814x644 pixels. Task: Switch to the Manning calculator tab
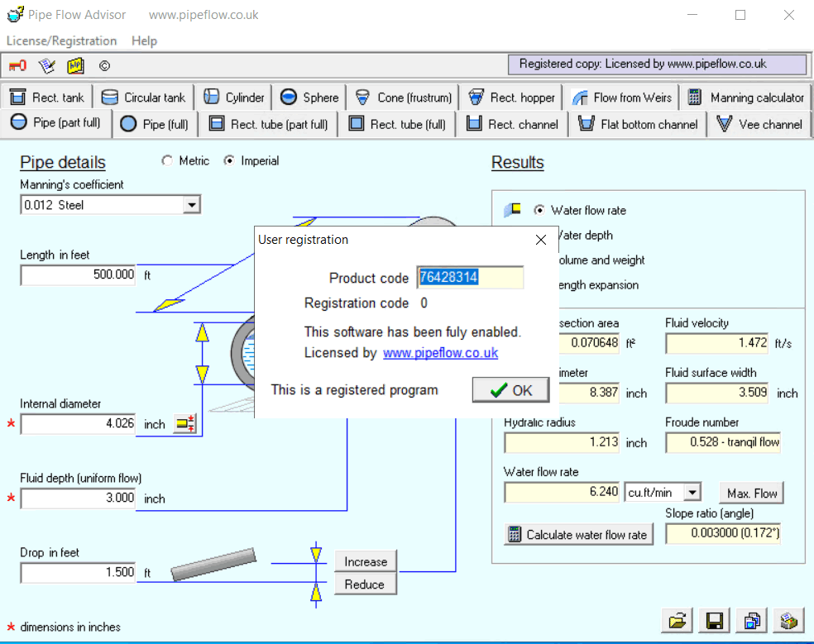[x=752, y=97]
